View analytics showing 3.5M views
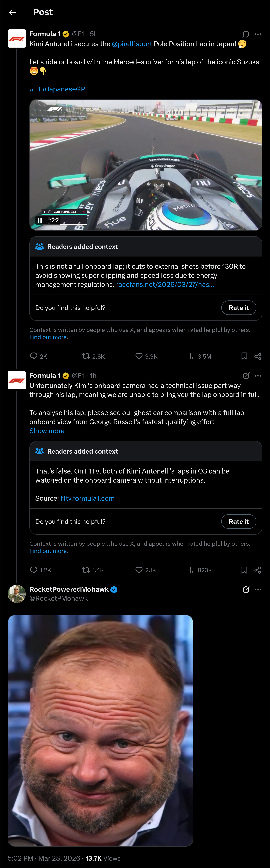 point(192,356)
